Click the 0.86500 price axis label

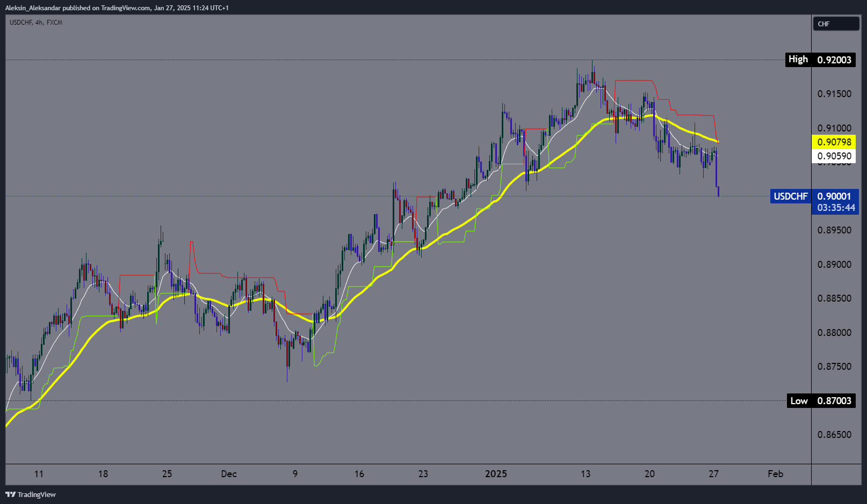(x=834, y=435)
